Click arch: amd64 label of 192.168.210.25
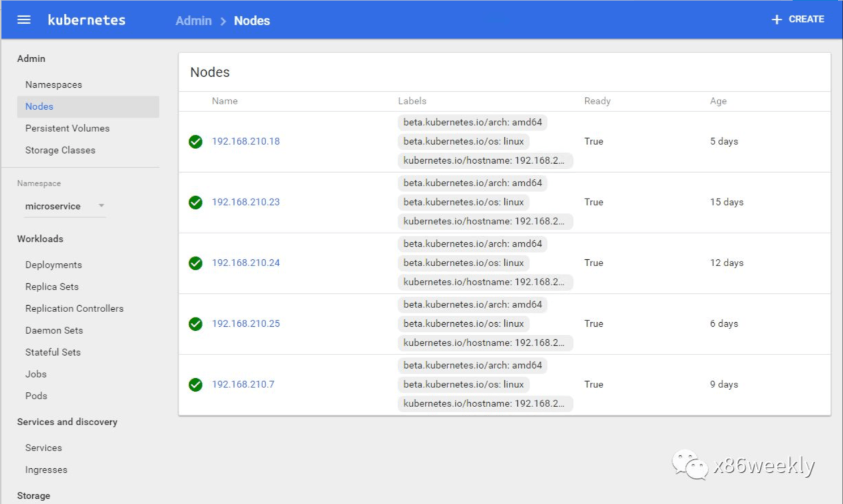 [472, 305]
